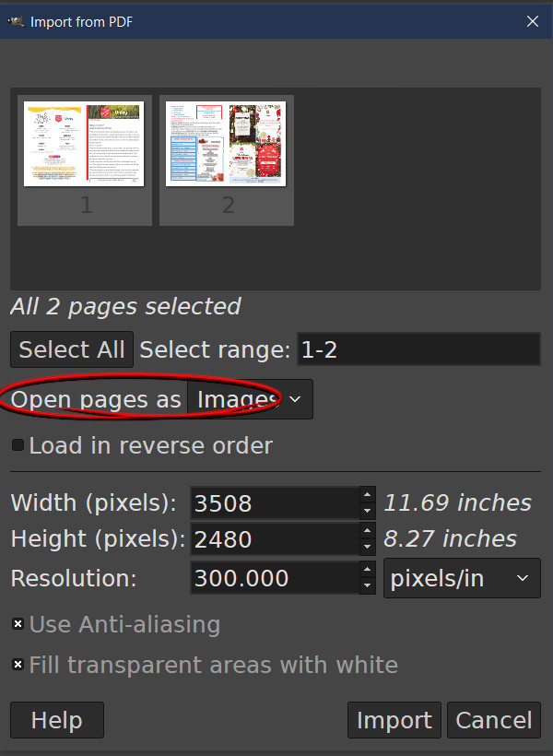Click the Width (pixels) field
The height and width of the screenshot is (756, 553).
(275, 503)
